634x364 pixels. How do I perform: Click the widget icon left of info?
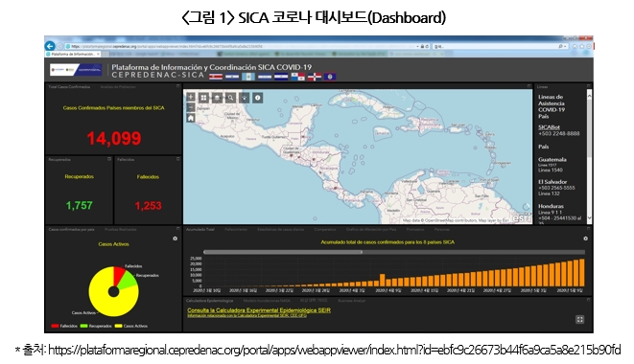tap(244, 98)
